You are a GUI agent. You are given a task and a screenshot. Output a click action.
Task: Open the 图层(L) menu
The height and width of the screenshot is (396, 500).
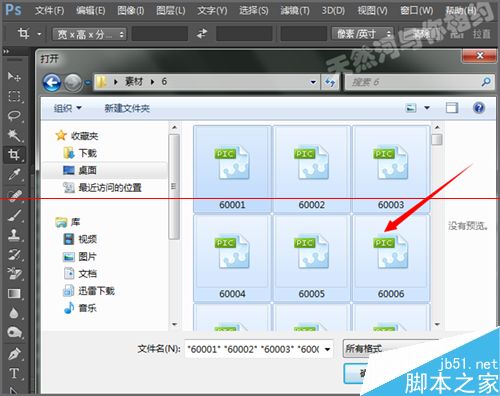[171, 11]
